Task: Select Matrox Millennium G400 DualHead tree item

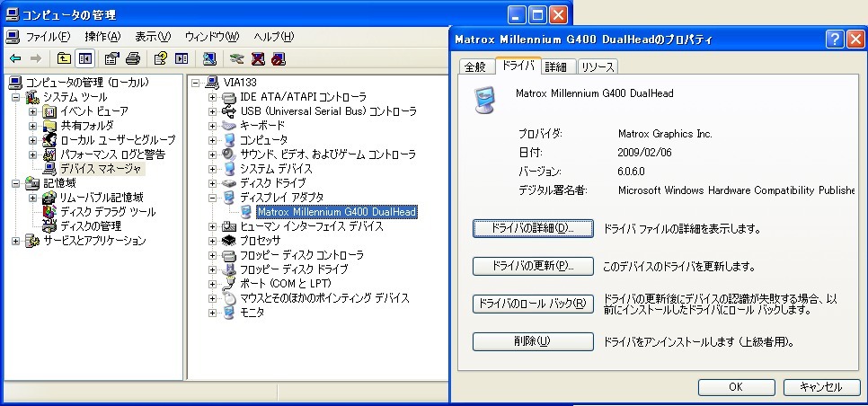Action: point(337,212)
